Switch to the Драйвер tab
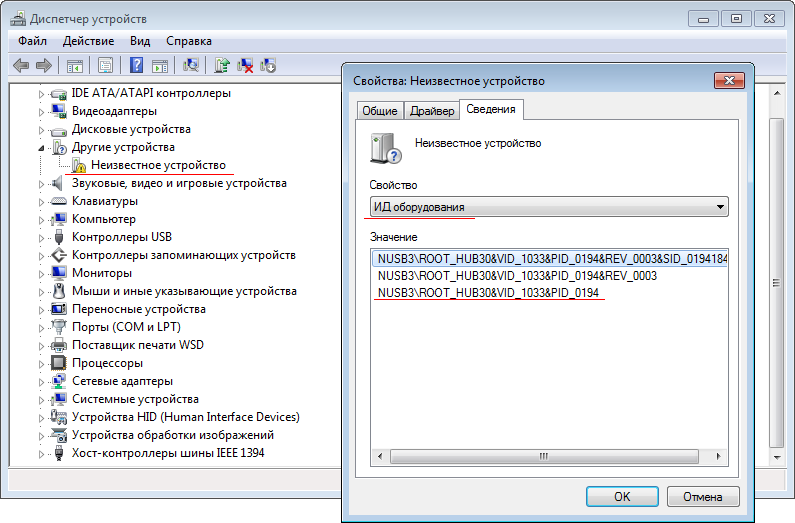This screenshot has width=795, height=523. click(432, 110)
